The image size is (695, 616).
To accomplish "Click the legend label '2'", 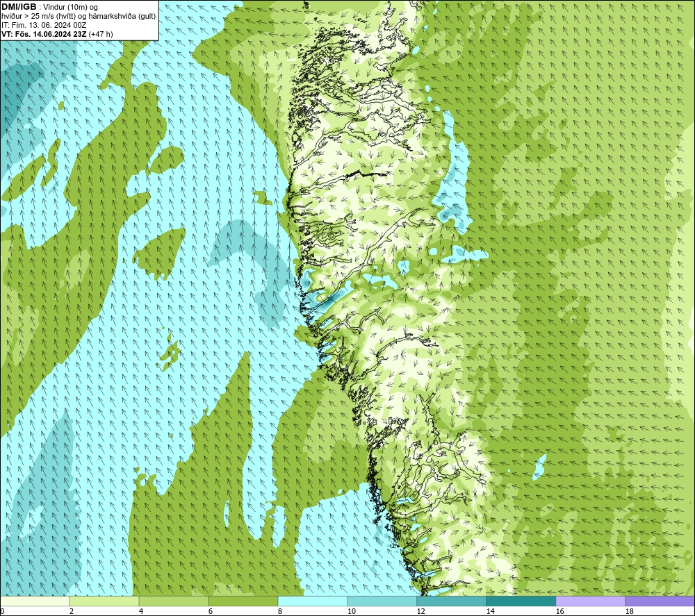I will coord(72,612).
